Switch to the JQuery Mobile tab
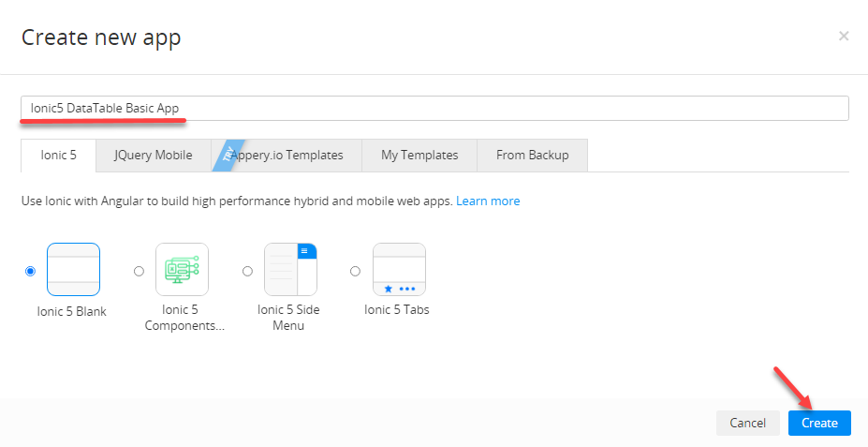868x447 pixels. (154, 156)
